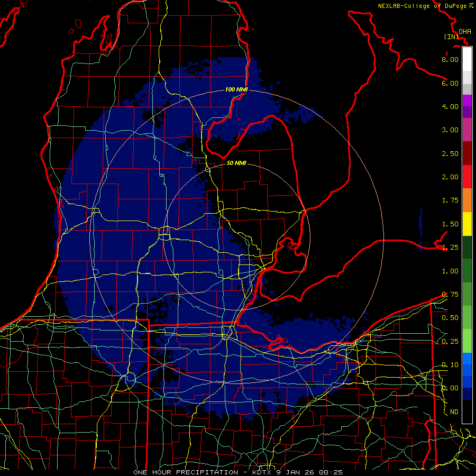Click the yellow swatch beside 1.50
This screenshot has width=476, height=476.
pos(467,224)
